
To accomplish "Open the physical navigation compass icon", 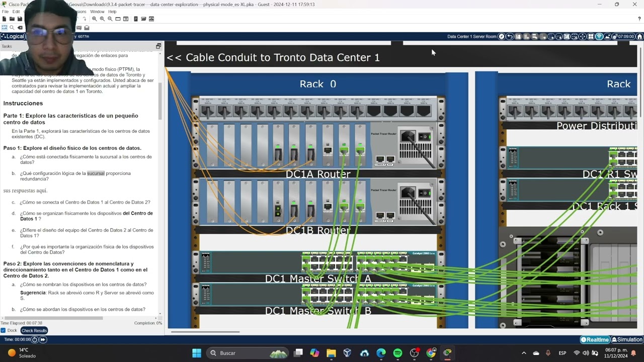I will point(501,37).
